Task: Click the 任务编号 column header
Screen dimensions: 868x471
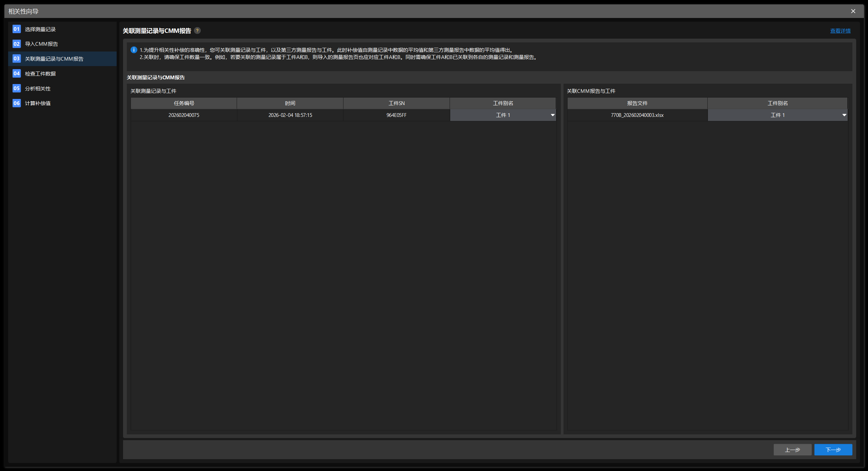Action: click(184, 103)
